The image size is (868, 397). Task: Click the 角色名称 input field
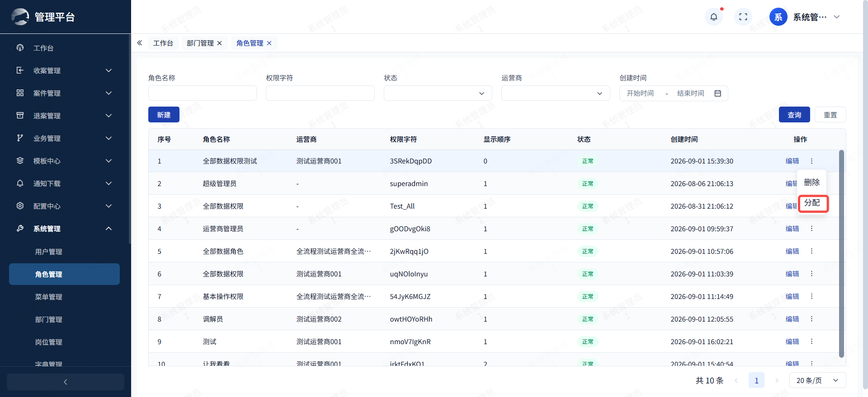pyautogui.click(x=203, y=93)
